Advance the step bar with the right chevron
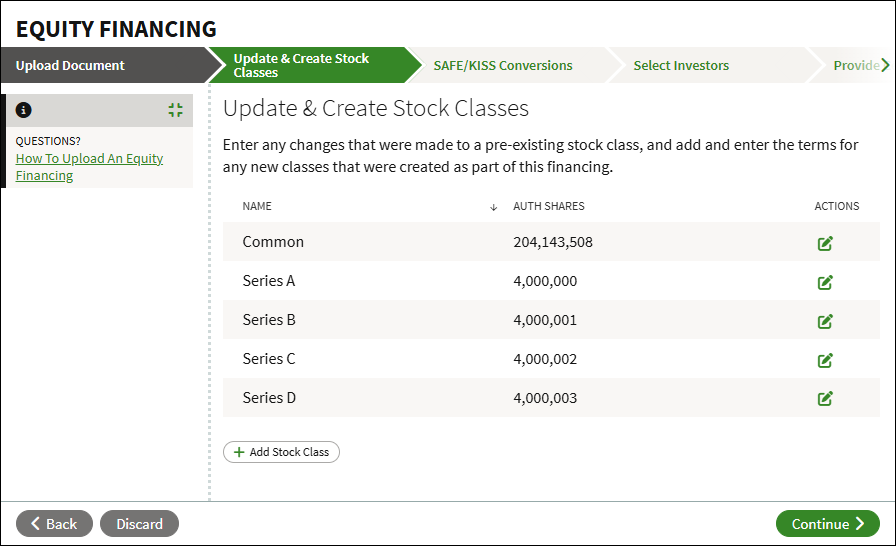Screen dimensions: 896x546 click(x=885, y=65)
